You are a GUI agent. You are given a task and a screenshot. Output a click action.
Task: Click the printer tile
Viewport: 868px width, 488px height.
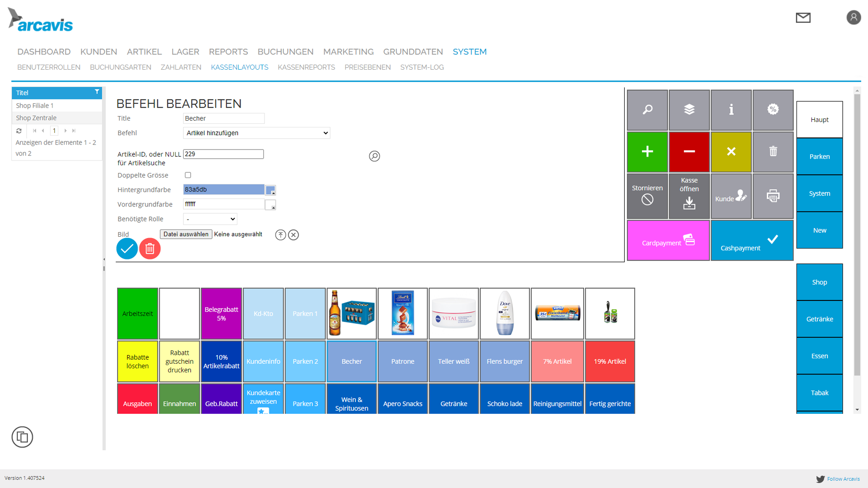[773, 196]
